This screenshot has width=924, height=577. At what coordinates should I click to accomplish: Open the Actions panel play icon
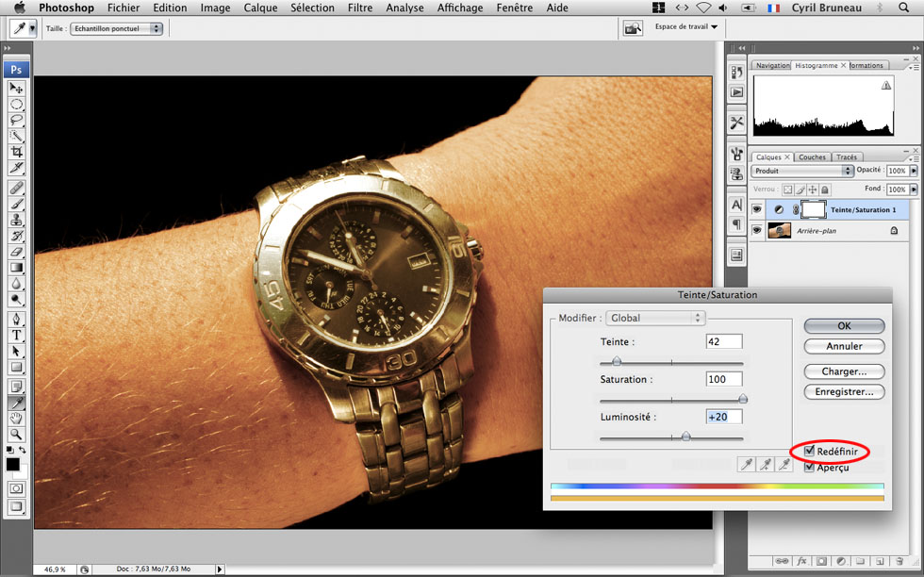[x=736, y=92]
